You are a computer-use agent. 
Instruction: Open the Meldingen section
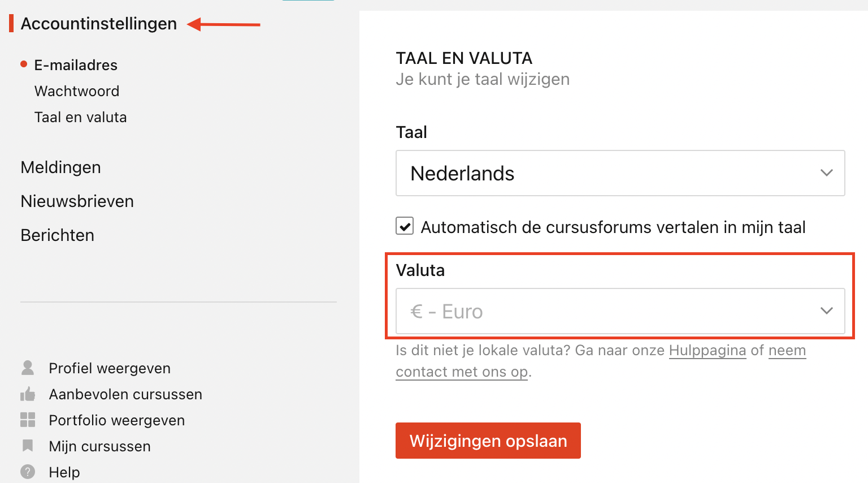point(60,167)
